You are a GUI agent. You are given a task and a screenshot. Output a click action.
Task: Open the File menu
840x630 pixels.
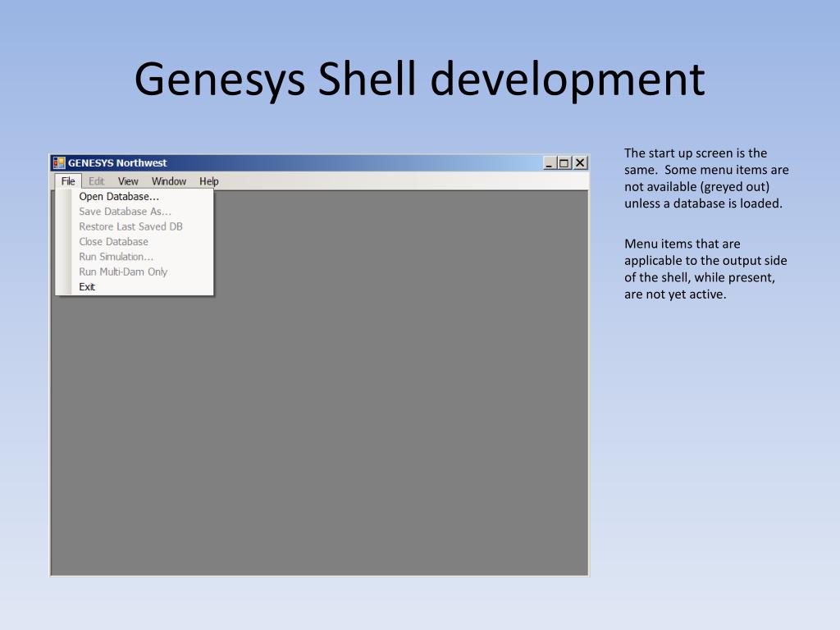[68, 181]
